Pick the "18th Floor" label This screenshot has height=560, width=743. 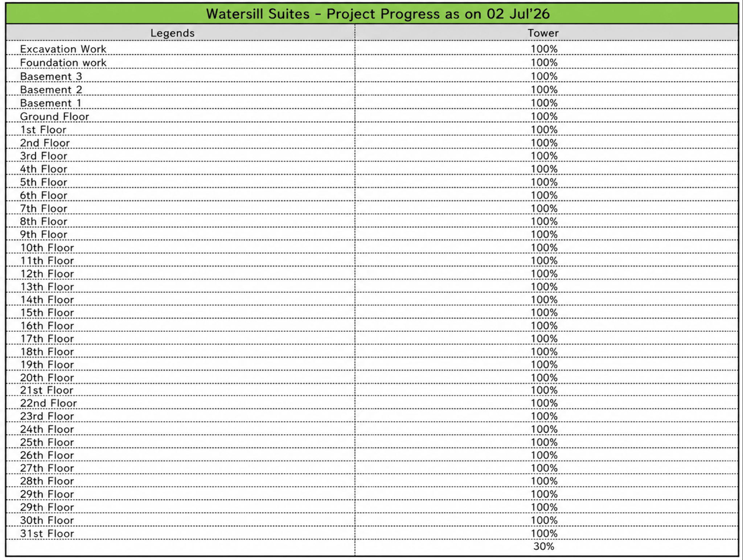[47, 352]
